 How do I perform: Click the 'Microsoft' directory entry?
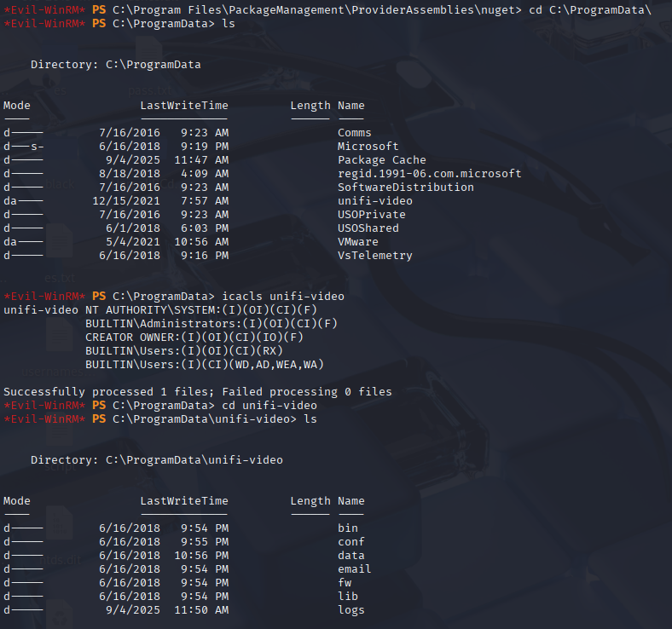[368, 147]
